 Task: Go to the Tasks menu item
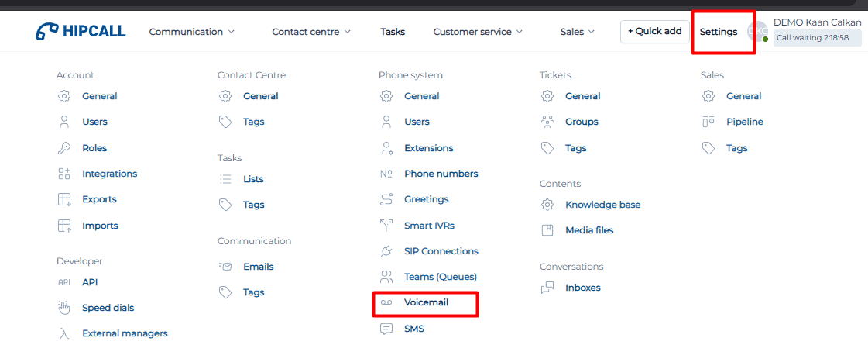[x=393, y=32]
